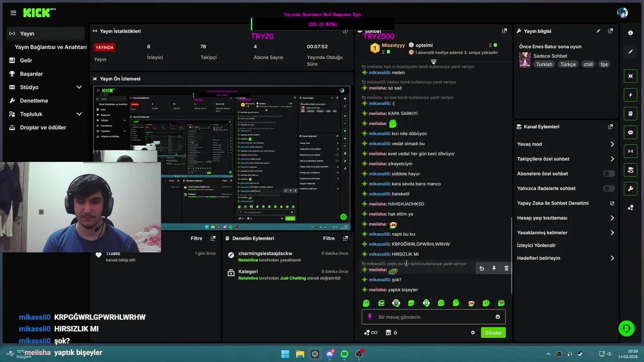Viewport: 644px width, 362px height.
Task: Expand Yasaklanmış kelimeler options
Action: tap(612, 233)
